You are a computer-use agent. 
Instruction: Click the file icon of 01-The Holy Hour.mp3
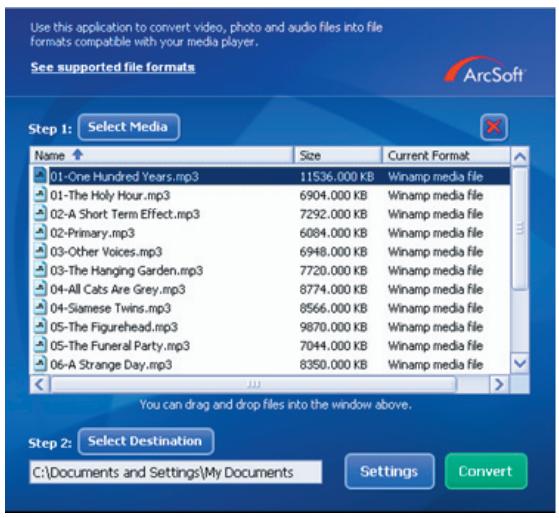40,195
